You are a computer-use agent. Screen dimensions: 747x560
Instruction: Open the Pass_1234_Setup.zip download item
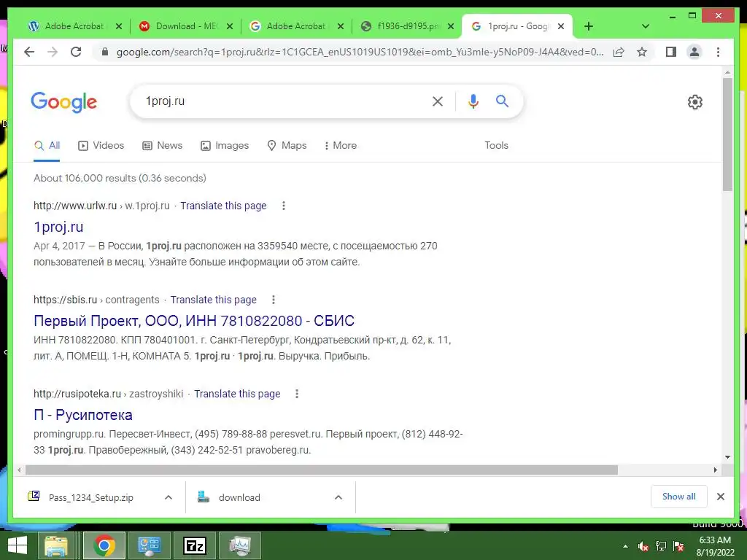point(90,497)
